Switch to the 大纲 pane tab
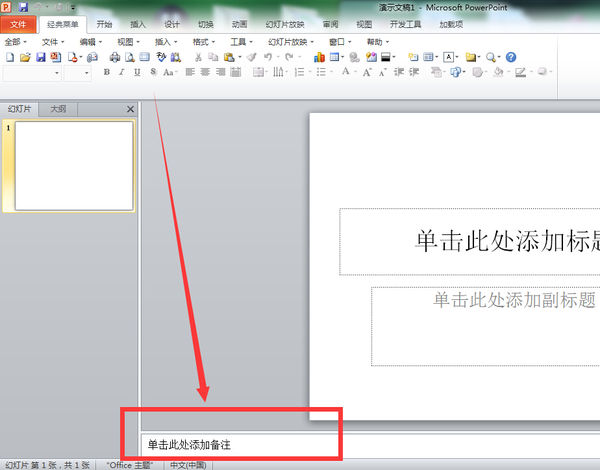Screen dimensions: 600x470 pos(59,109)
